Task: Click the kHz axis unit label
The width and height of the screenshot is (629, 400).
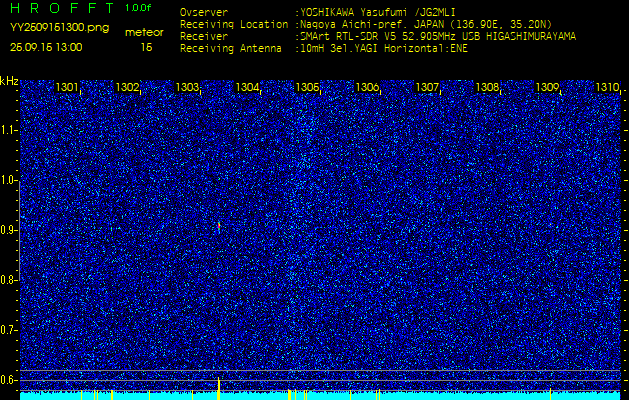Action: coord(9,81)
